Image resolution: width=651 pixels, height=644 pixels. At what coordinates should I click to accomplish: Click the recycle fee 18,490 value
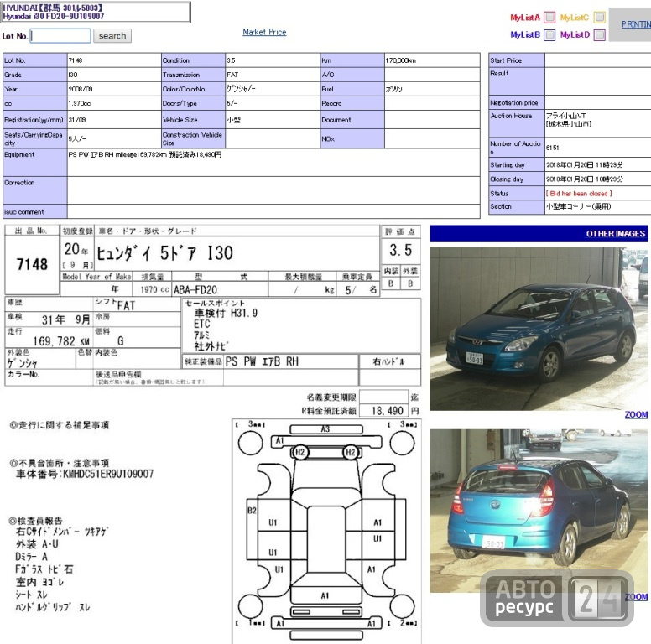(387, 411)
